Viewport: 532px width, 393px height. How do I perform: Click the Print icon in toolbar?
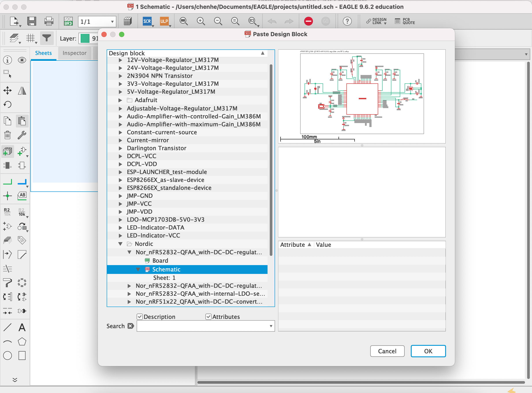click(x=49, y=21)
